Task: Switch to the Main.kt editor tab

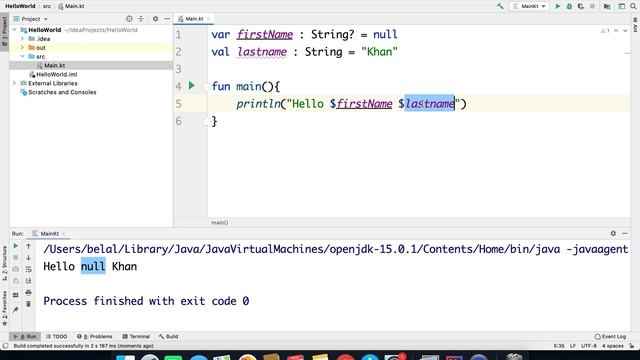Action: [x=194, y=19]
